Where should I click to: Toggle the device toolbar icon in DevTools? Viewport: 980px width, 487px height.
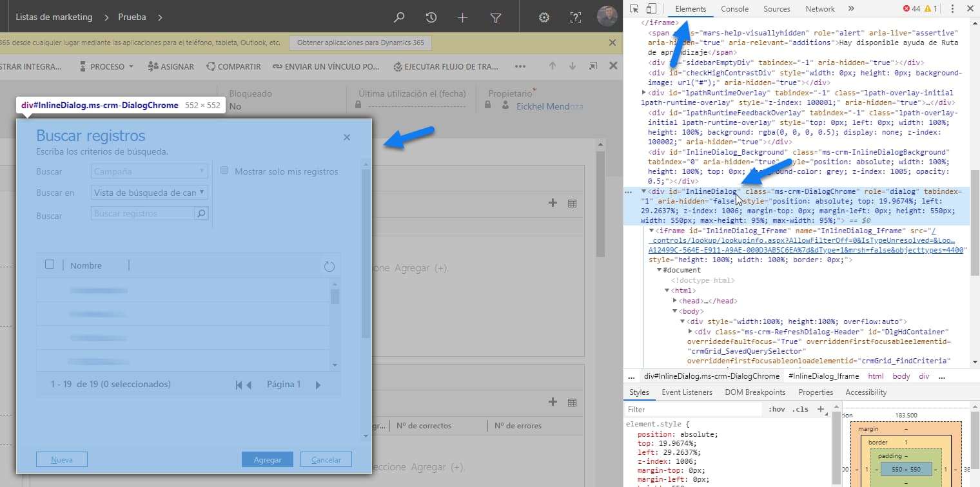tap(651, 9)
